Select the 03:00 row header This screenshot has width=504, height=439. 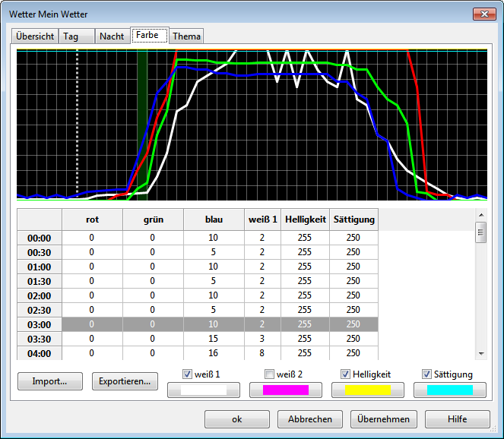pyautogui.click(x=40, y=324)
